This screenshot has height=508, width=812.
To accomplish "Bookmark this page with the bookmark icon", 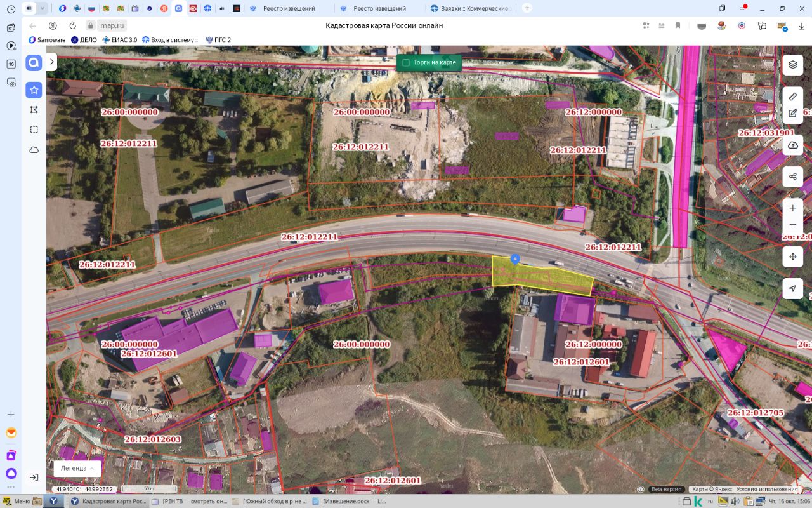I will [678, 25].
